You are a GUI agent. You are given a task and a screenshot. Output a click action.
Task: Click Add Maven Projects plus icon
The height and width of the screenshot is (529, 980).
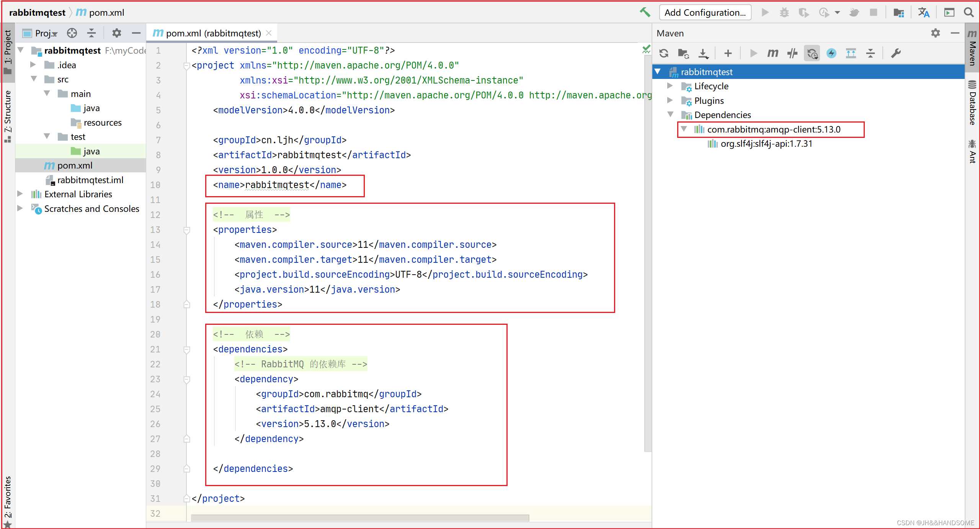(728, 53)
